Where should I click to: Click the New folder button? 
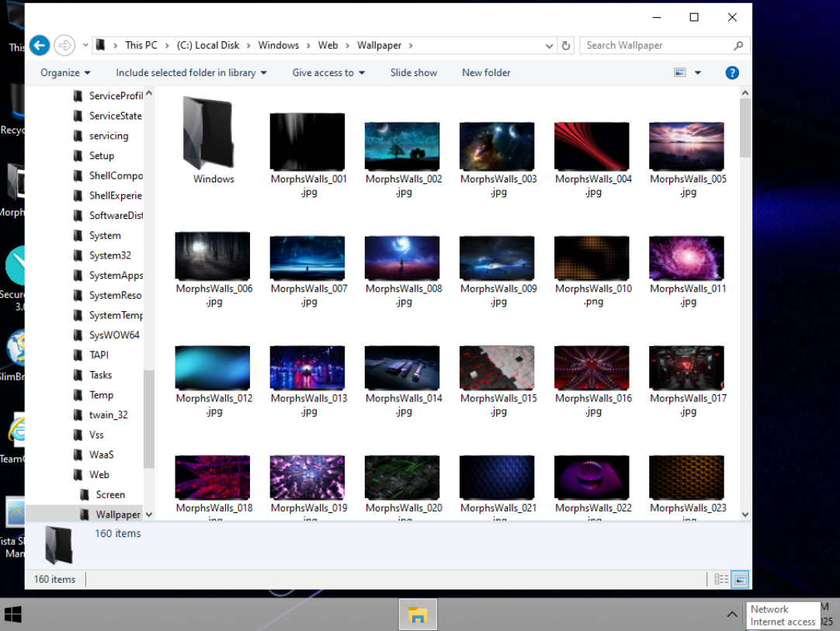pyautogui.click(x=486, y=73)
